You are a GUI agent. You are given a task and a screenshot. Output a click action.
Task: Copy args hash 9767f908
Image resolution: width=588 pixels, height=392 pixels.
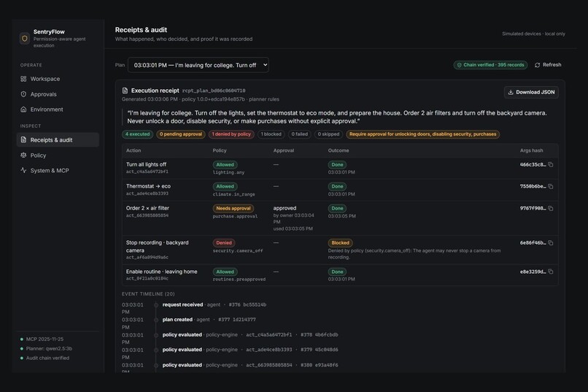click(x=551, y=208)
